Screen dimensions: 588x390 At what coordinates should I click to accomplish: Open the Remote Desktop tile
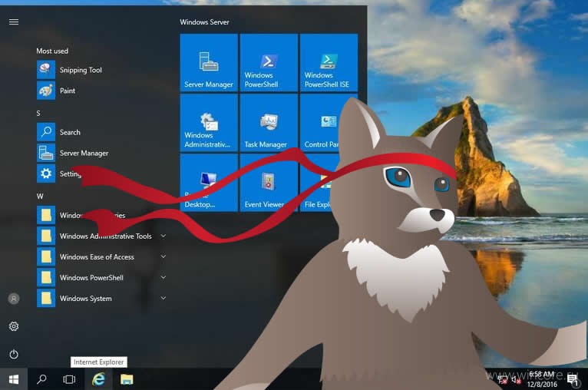209,183
